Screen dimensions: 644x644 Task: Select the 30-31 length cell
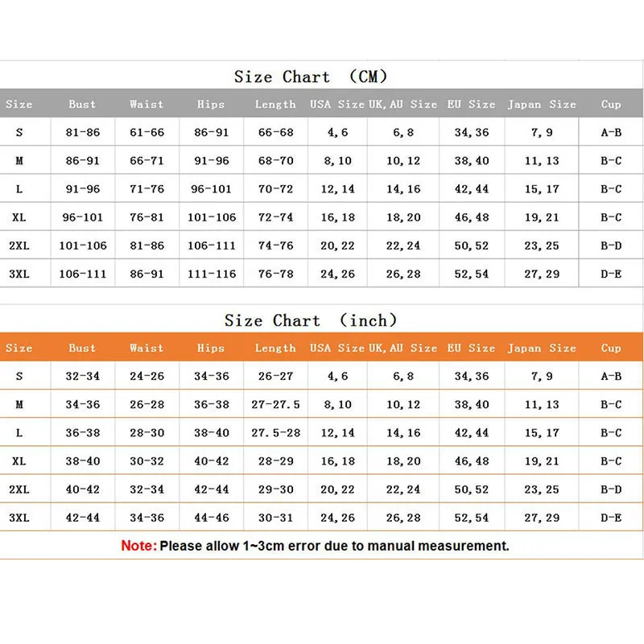[x=275, y=518]
